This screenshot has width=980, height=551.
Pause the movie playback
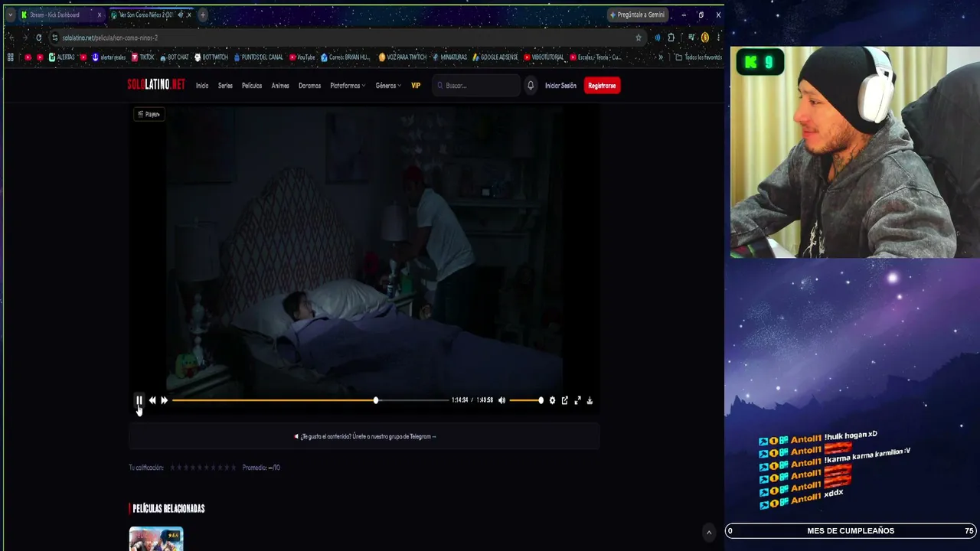[x=139, y=400]
